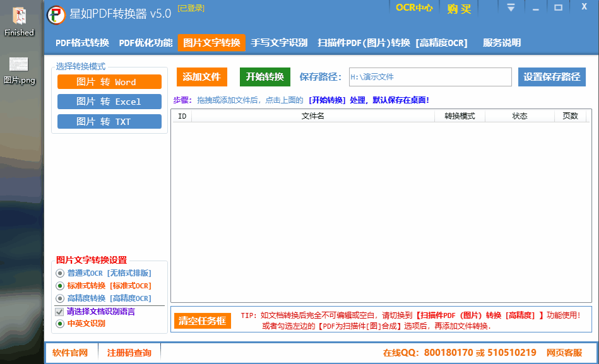Open the 网页客服 link

click(x=564, y=353)
